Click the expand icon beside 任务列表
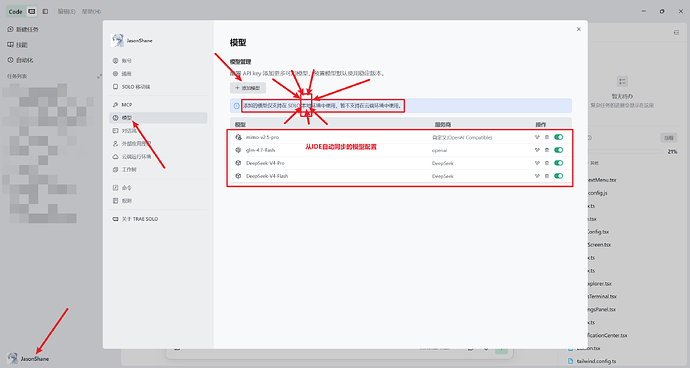Screen dimensions: 690x368 [x=99, y=76]
